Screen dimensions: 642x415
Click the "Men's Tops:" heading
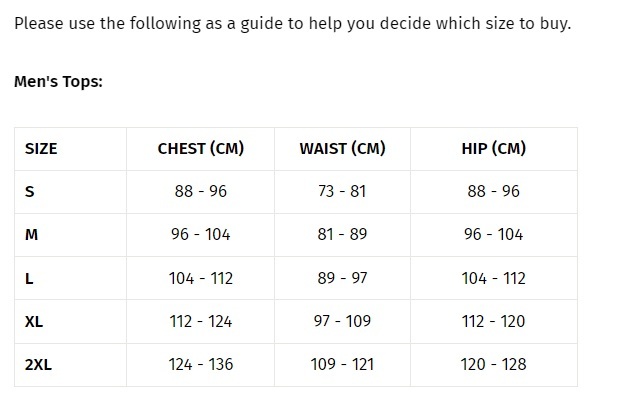point(58,81)
